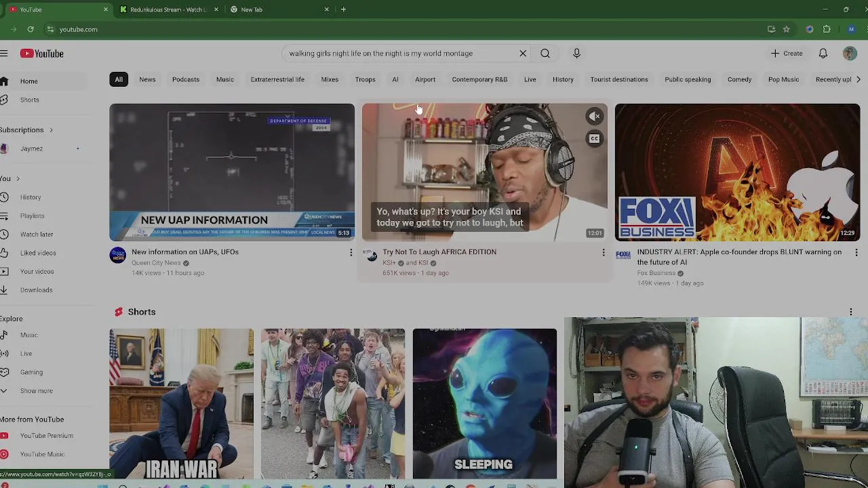Open YouTube Premium link
This screenshot has width=868, height=488.
pos(43,436)
